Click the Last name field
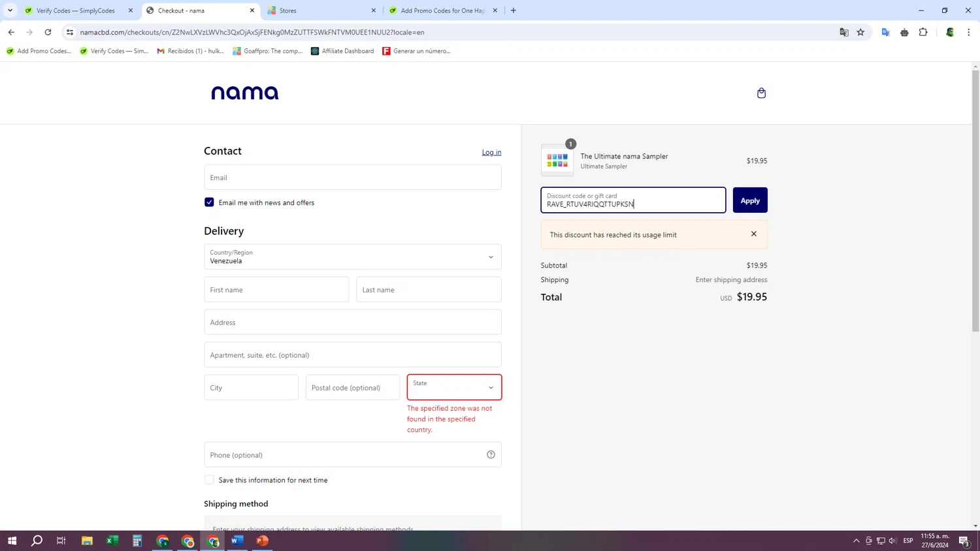Image resolution: width=980 pixels, height=551 pixels. [429, 289]
